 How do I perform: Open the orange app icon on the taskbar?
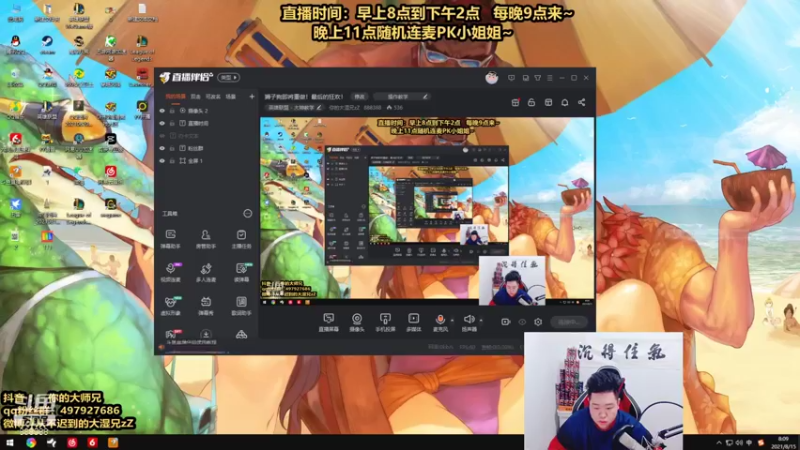click(x=113, y=442)
